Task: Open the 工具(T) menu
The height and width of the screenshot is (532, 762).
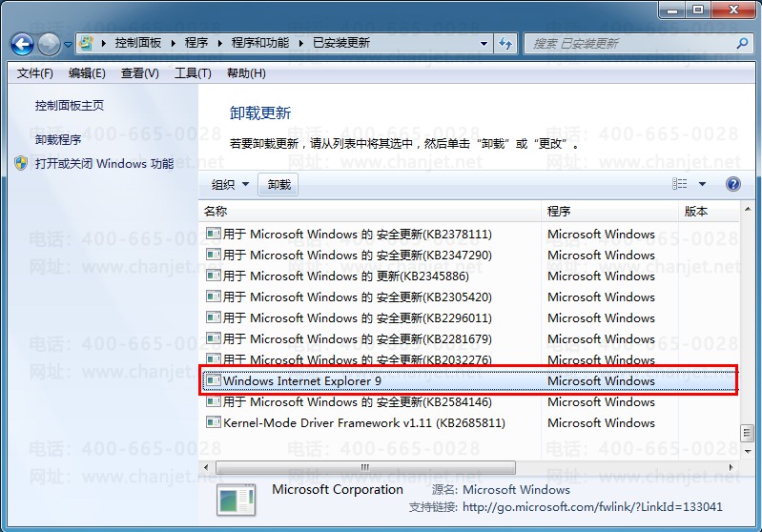Action: (193, 73)
